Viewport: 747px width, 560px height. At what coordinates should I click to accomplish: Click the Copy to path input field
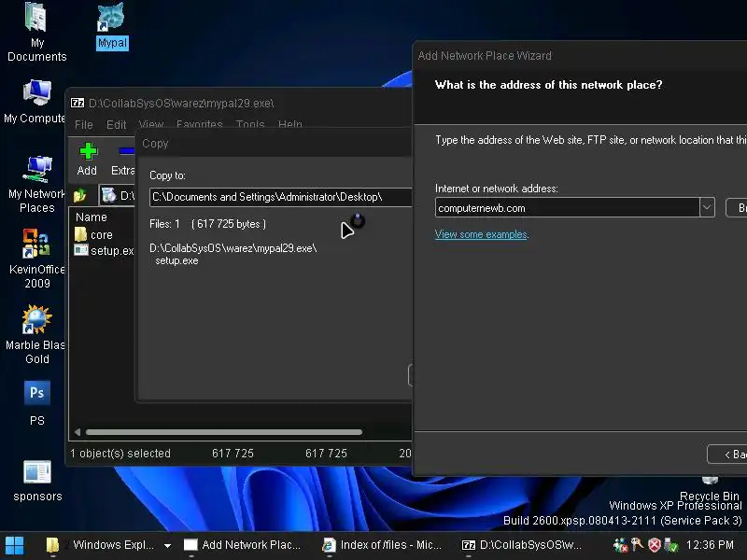coord(281,197)
